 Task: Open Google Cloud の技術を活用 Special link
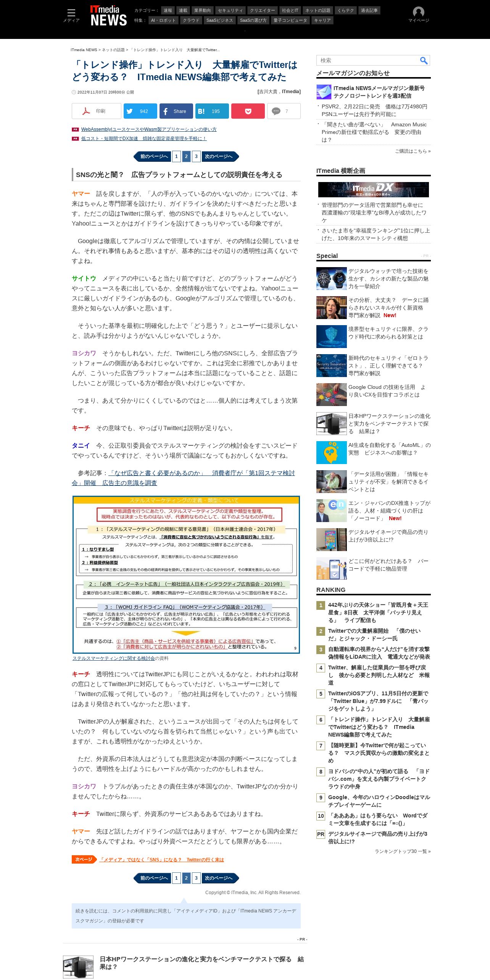(x=387, y=391)
